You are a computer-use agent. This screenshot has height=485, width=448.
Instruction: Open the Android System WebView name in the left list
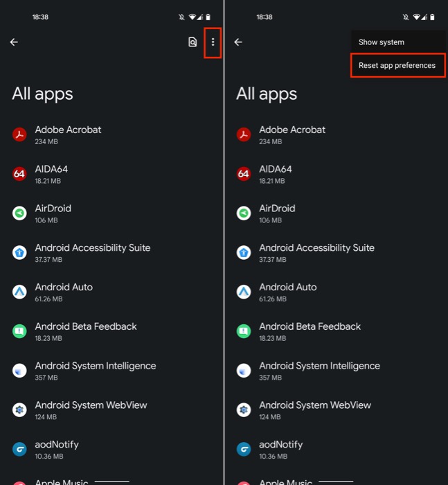click(91, 405)
